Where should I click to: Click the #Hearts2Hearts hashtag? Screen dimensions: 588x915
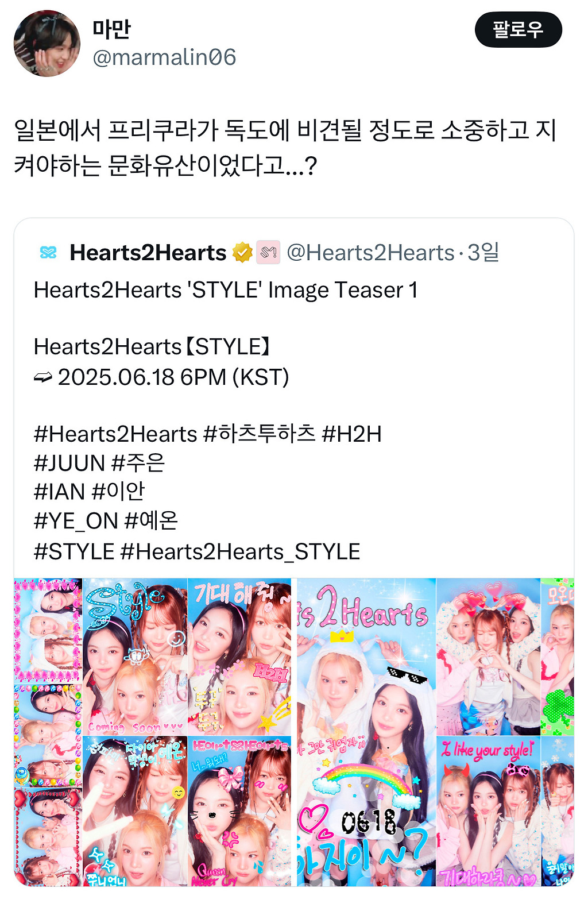pos(115,434)
